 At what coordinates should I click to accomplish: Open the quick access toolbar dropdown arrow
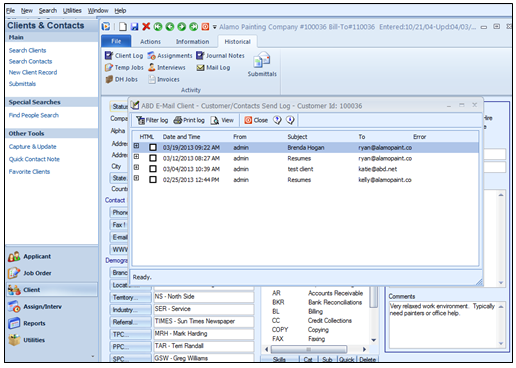pos(214,27)
